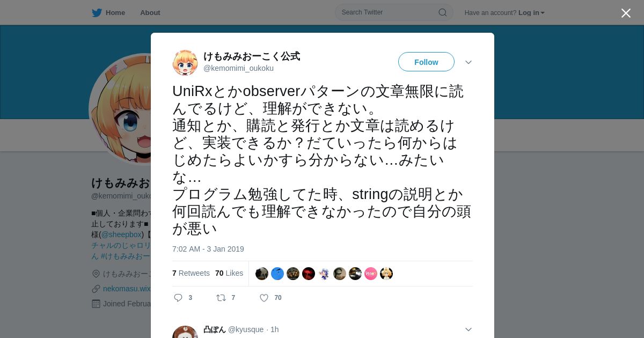Like the tweet with heart icon

click(264, 298)
